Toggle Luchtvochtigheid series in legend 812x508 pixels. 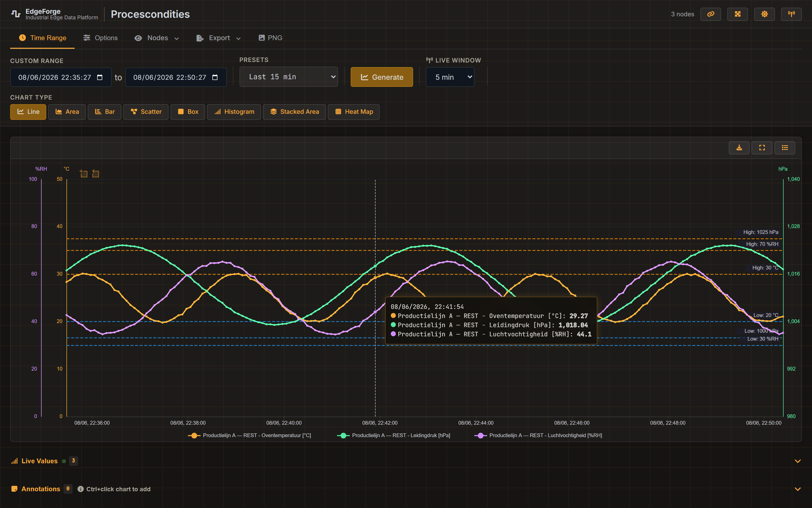[x=538, y=435]
